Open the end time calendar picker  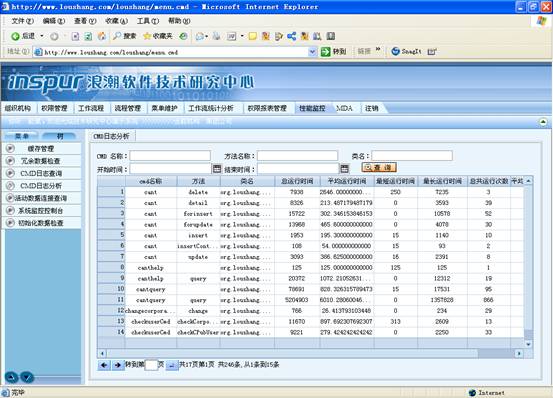(344, 169)
